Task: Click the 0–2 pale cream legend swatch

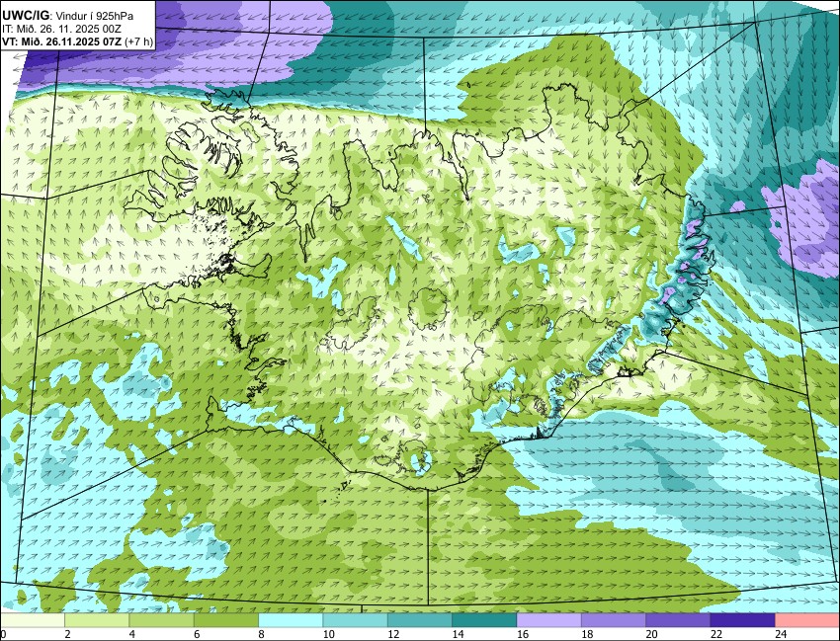Action: pyautogui.click(x=33, y=620)
